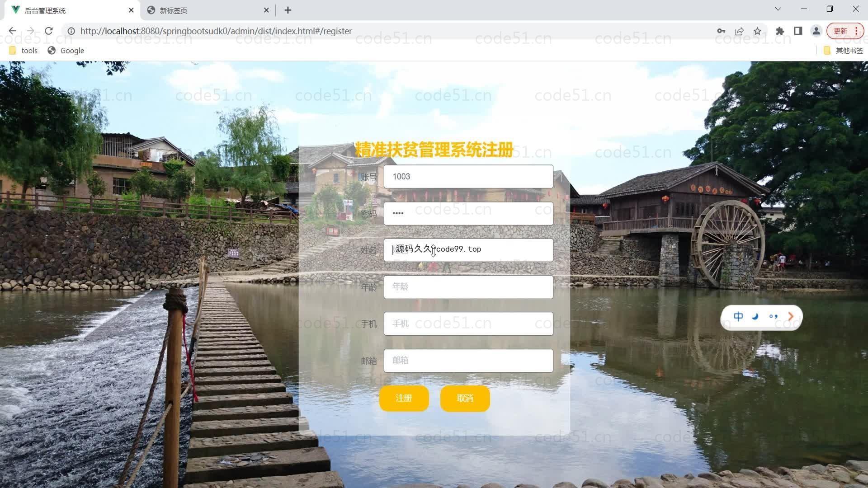Click the 手机 phone field
868x488 pixels.
pyautogui.click(x=468, y=324)
